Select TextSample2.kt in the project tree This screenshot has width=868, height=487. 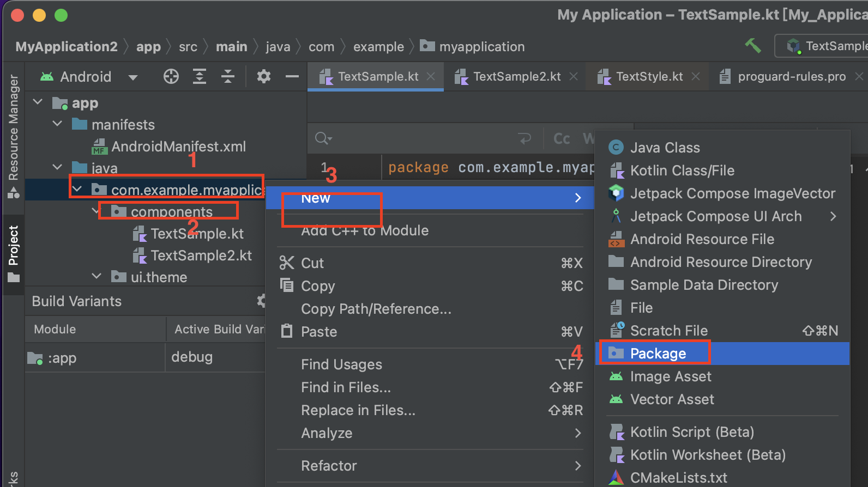point(193,255)
